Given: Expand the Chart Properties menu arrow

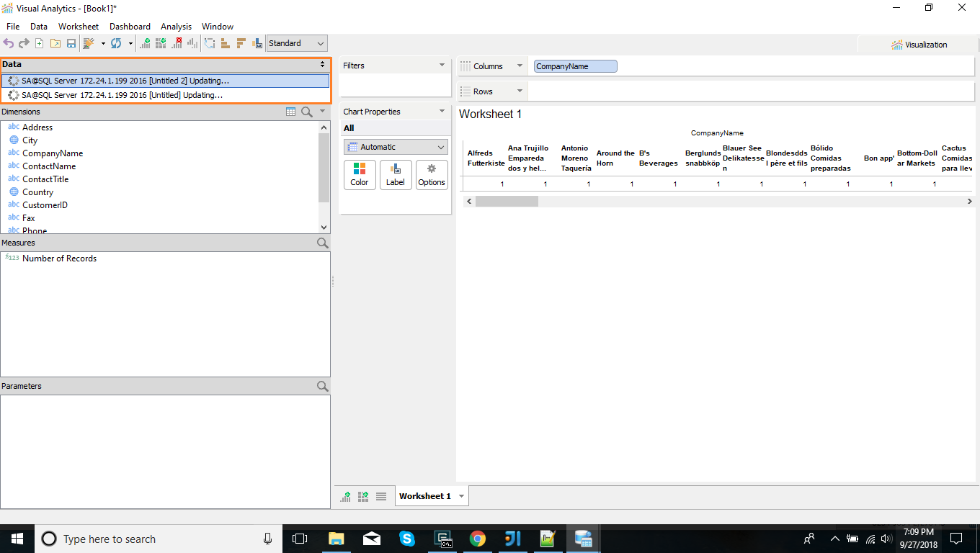Looking at the screenshot, I should click(442, 112).
